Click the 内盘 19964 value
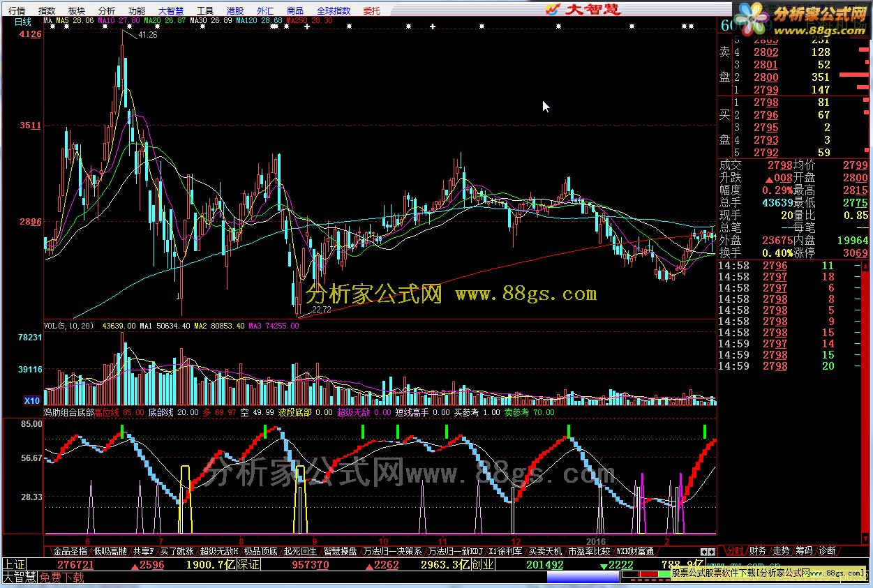The height and width of the screenshot is (588, 873). coord(853,240)
